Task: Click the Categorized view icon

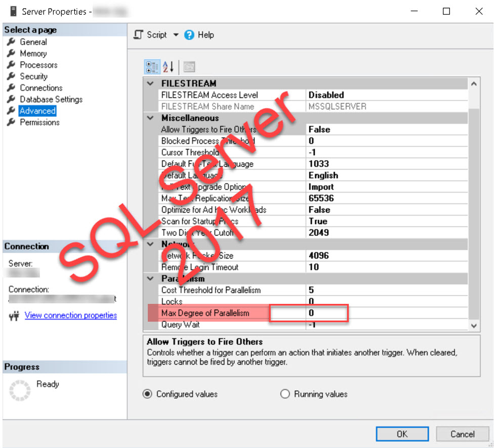Action: 152,66
